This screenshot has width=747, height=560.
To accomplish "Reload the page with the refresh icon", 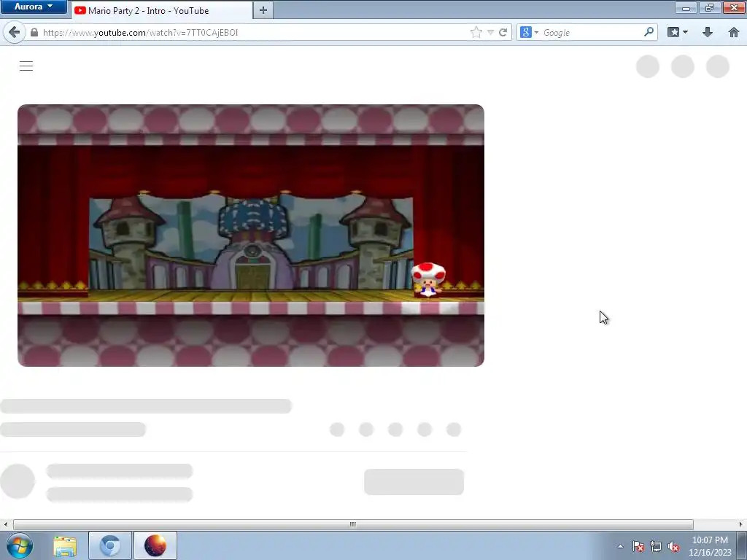I will tap(503, 32).
